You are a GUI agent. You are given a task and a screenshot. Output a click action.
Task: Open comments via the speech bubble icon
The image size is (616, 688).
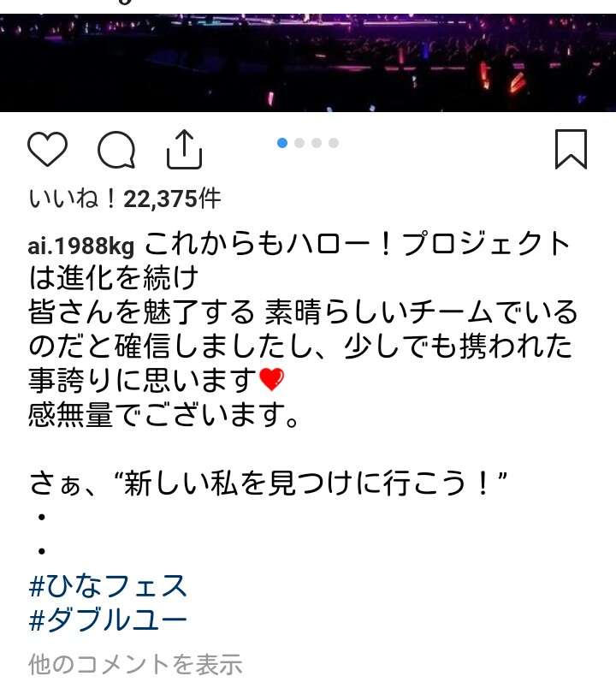coord(116,150)
